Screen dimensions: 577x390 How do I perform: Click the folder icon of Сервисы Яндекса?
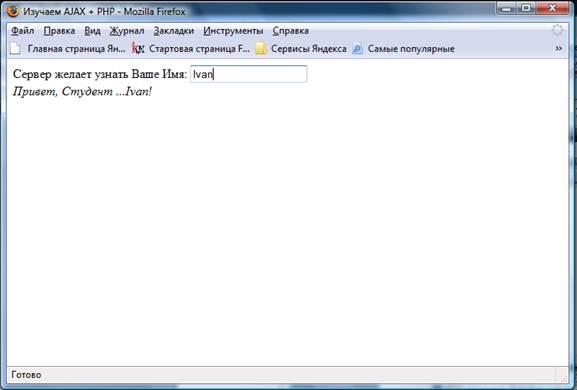tap(261, 49)
